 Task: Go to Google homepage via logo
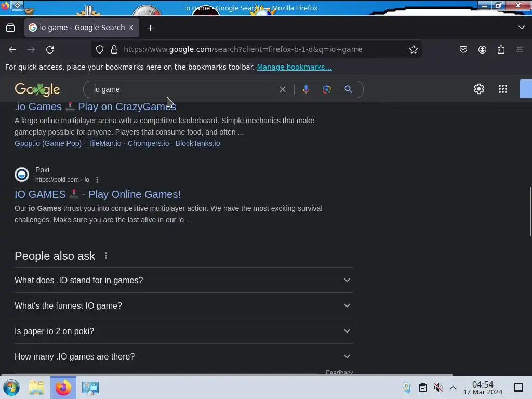click(x=37, y=89)
